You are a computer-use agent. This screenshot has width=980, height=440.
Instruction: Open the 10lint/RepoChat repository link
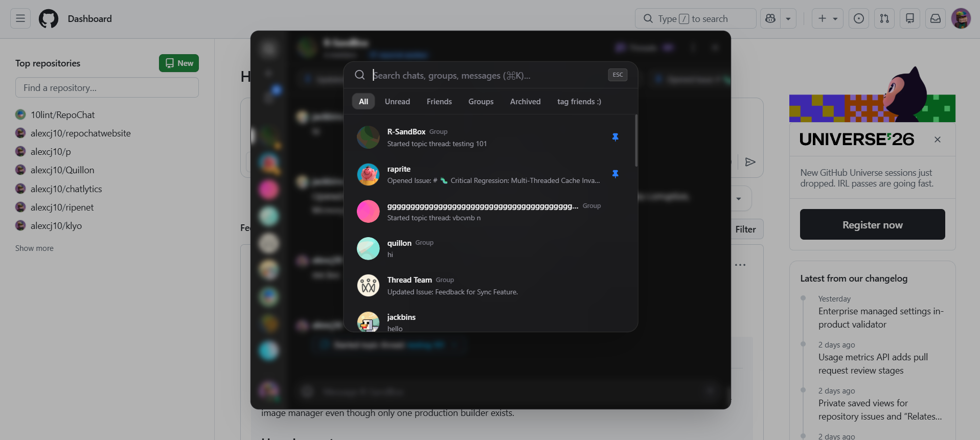click(x=62, y=115)
